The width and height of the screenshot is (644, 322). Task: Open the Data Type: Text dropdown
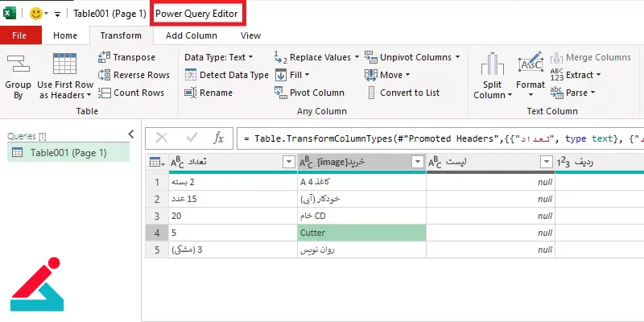click(x=219, y=57)
